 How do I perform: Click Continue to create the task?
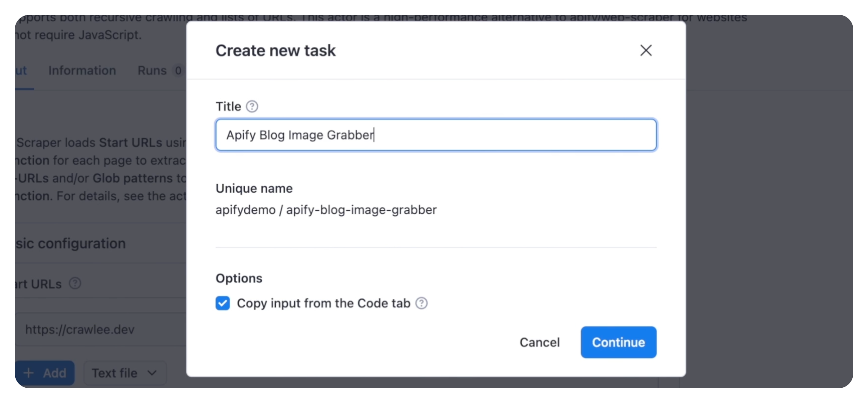[618, 342]
